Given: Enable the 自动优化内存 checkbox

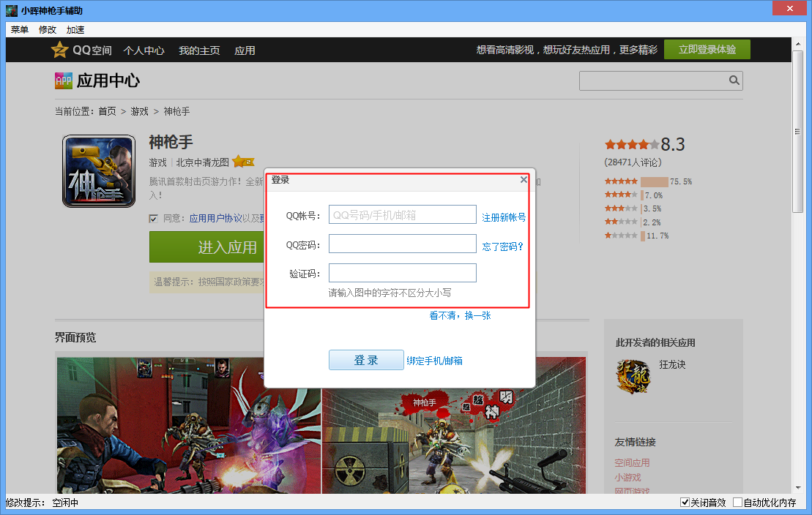Looking at the screenshot, I should 737,502.
